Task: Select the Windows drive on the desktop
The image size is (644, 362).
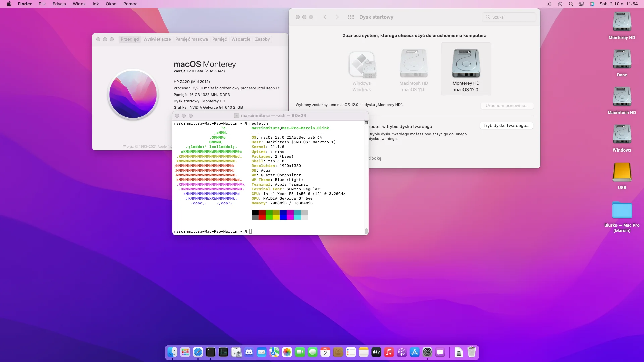Action: [622, 135]
